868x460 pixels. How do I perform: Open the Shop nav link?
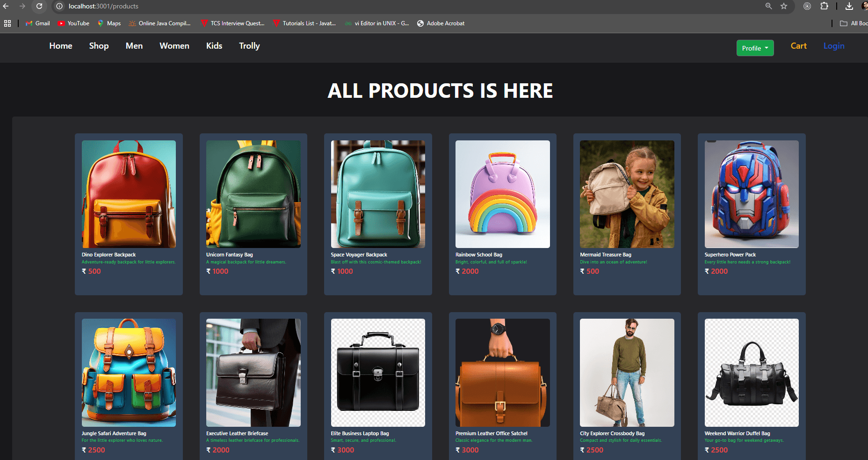pyautogui.click(x=99, y=46)
